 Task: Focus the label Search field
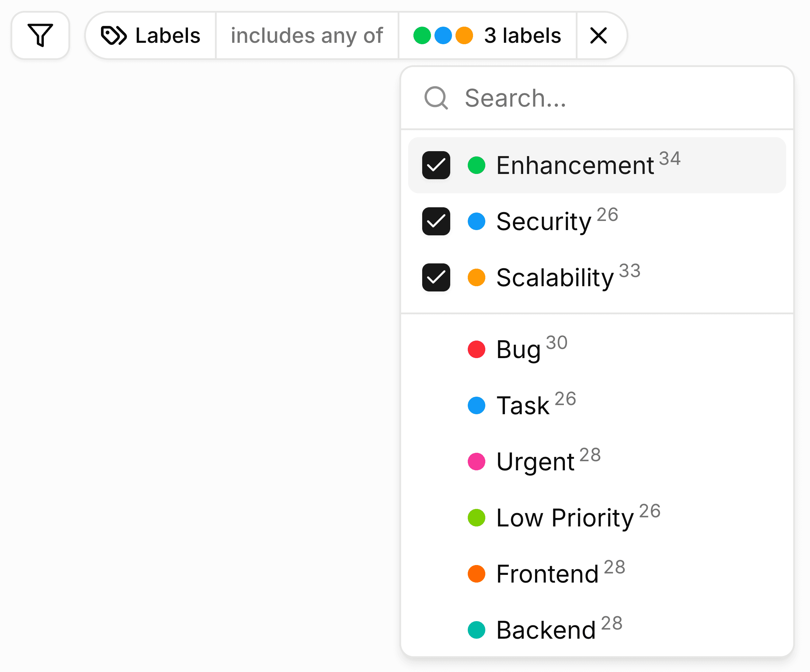[x=617, y=98]
